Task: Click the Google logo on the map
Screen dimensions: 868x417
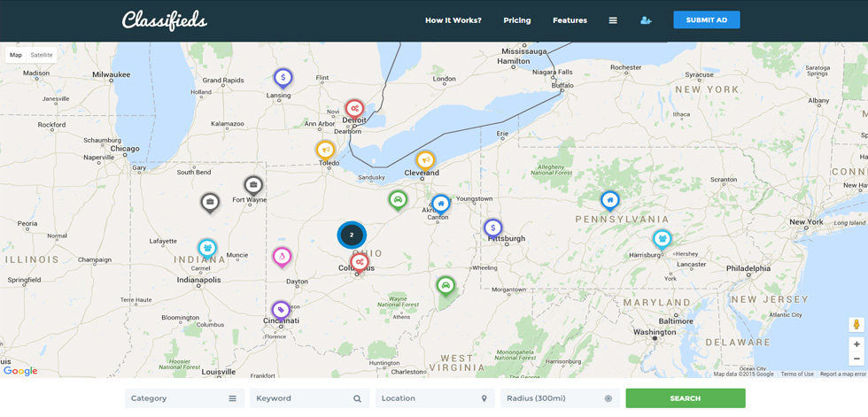Action: pos(20,371)
